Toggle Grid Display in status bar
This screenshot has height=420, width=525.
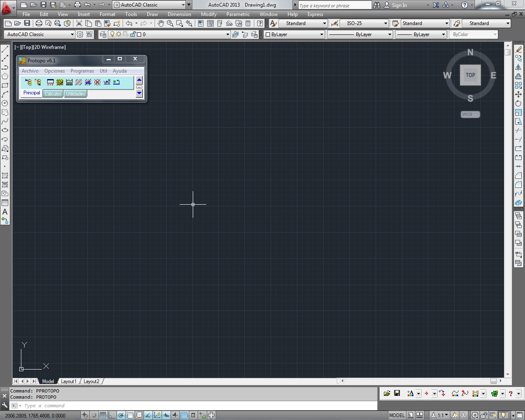coord(103,415)
